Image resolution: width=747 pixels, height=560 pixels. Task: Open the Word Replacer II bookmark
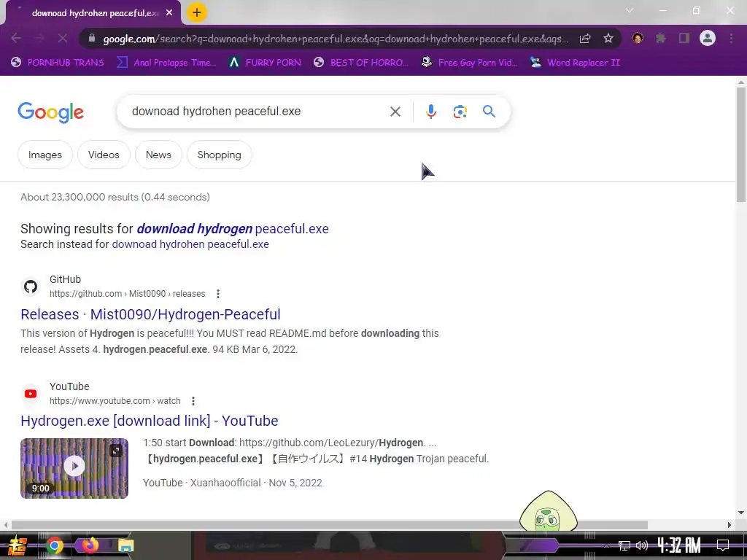click(575, 63)
